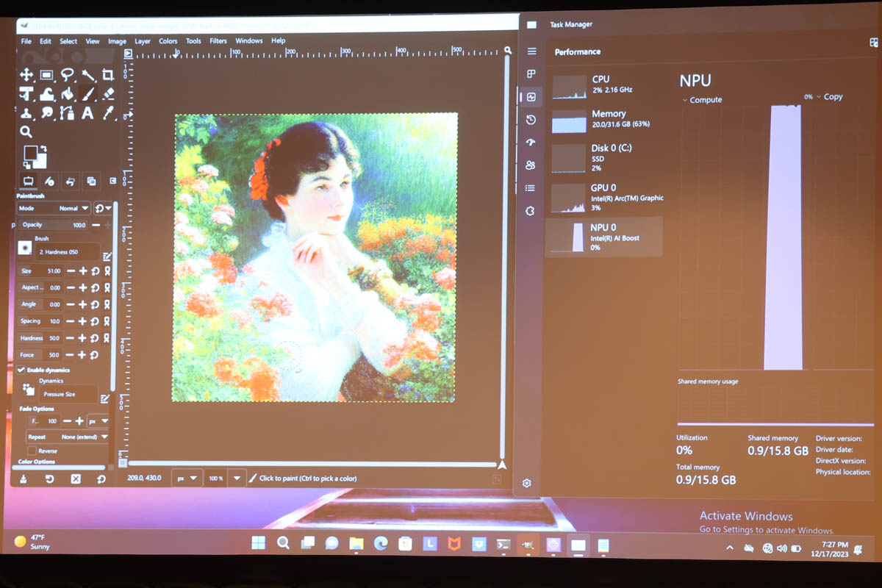Select the Paintbrush tool
This screenshot has width=882, height=588.
tap(88, 93)
